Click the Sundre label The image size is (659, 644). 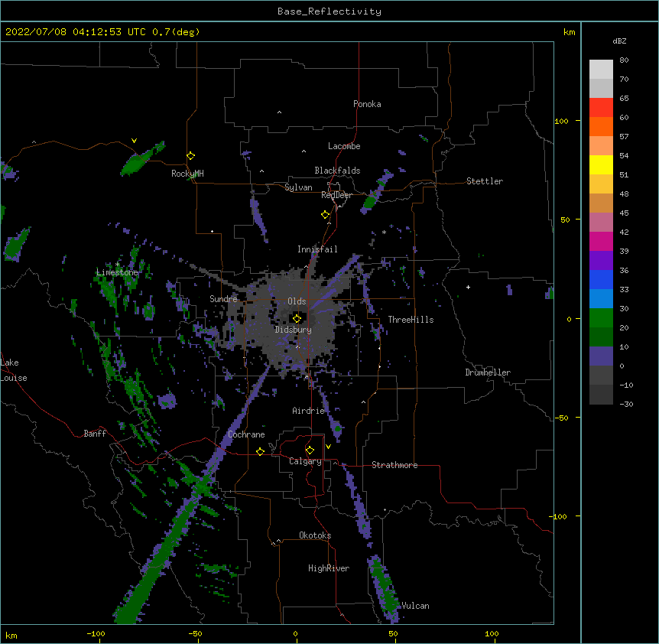click(x=223, y=299)
